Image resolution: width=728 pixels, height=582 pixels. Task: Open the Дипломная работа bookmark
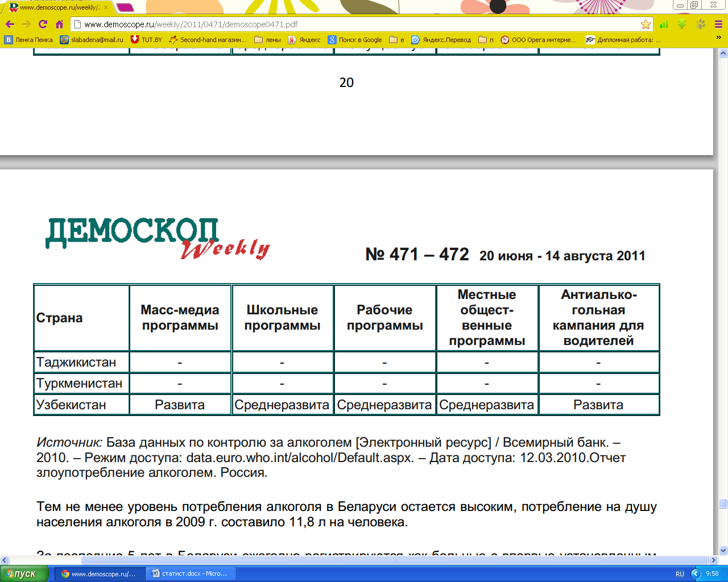pos(623,40)
